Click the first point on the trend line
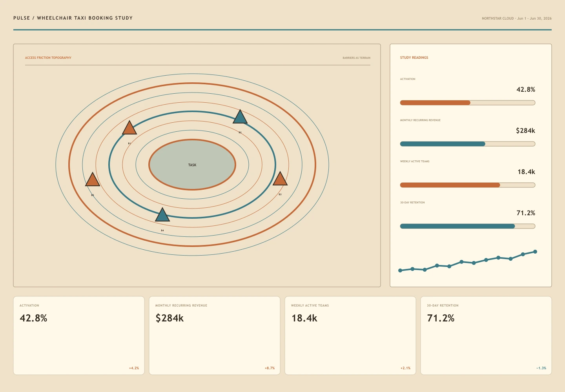 400,270
